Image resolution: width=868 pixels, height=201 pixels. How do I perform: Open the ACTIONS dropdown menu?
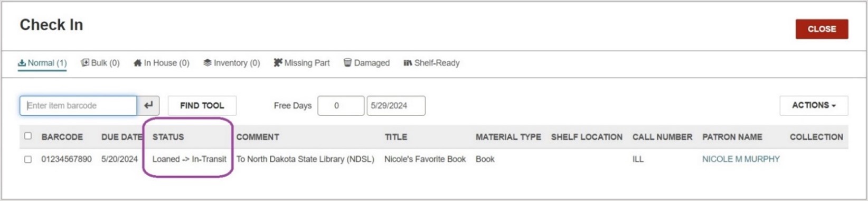pos(814,105)
